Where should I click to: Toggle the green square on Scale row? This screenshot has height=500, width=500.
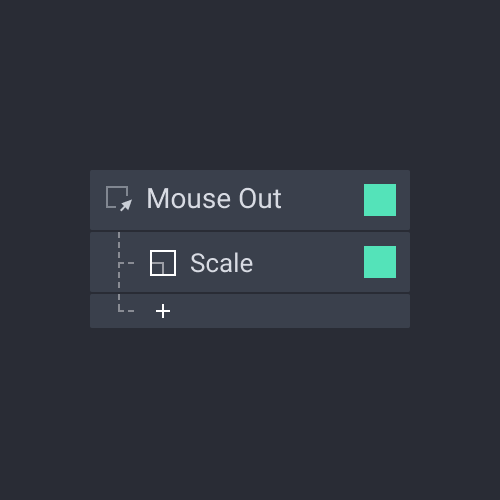[x=380, y=262]
